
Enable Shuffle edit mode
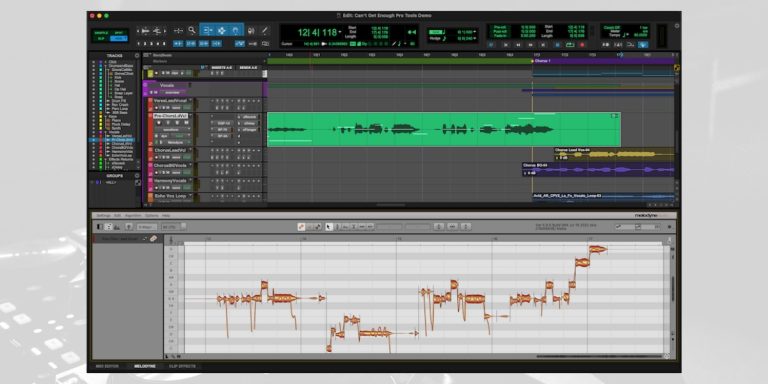pos(101,32)
